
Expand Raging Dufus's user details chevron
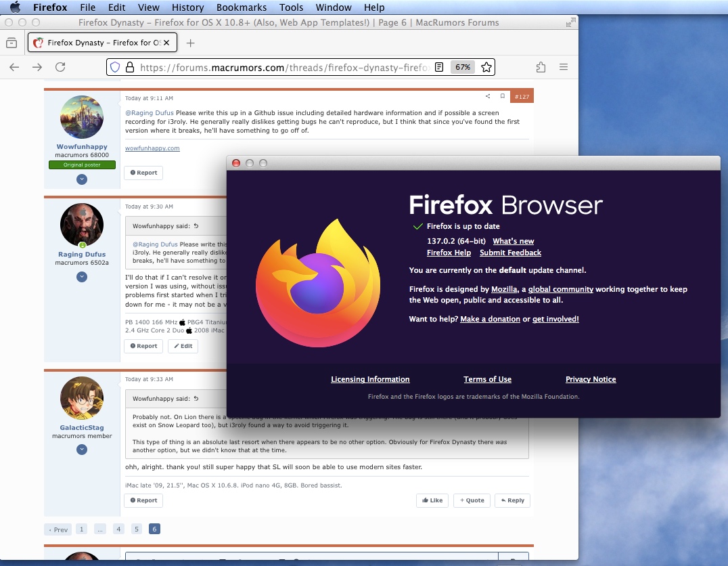(x=82, y=277)
